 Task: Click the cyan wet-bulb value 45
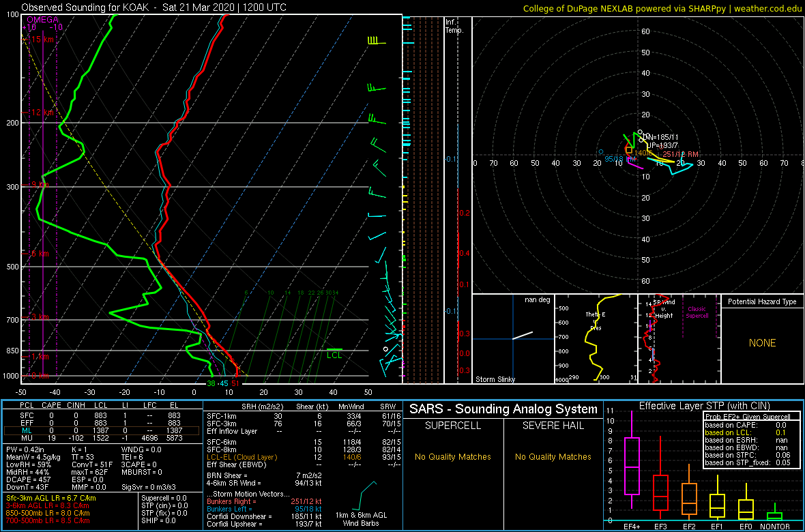[x=223, y=383]
